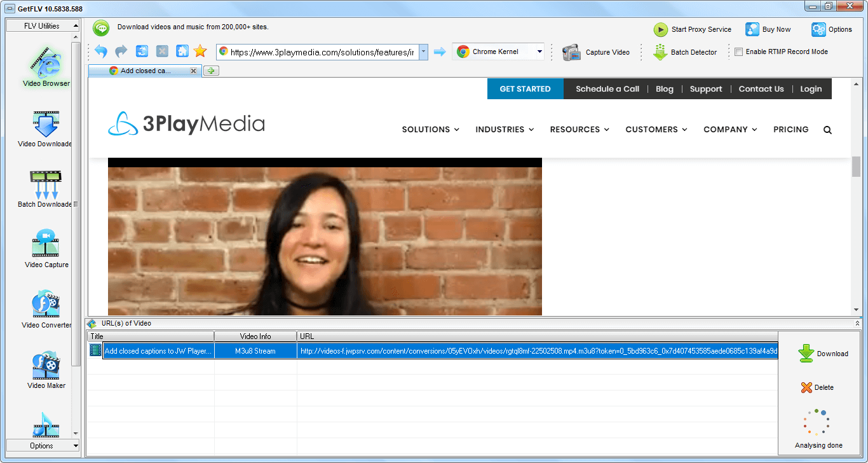Expand the FLV Utilities panel header
Viewport: 868px width, 463px height.
point(43,26)
